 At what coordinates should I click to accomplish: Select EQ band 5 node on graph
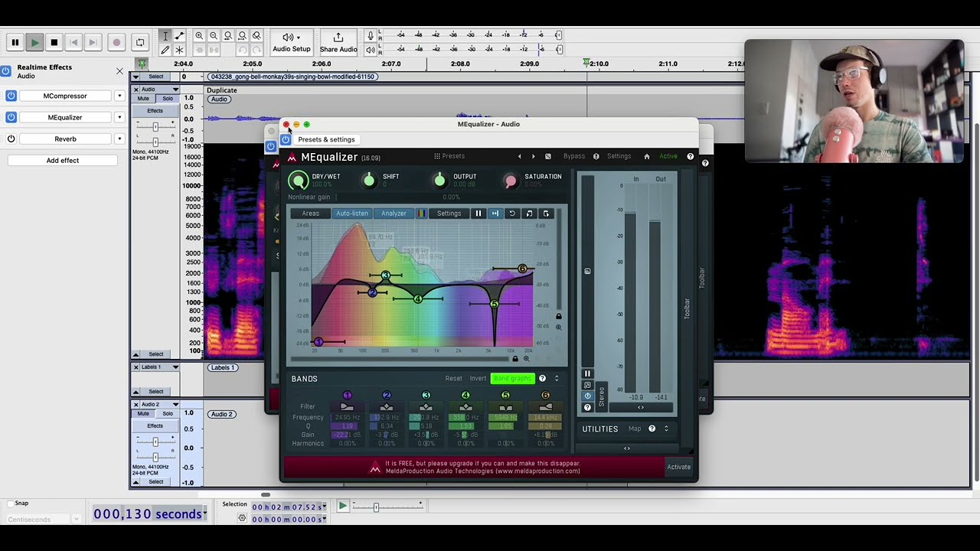pos(494,304)
